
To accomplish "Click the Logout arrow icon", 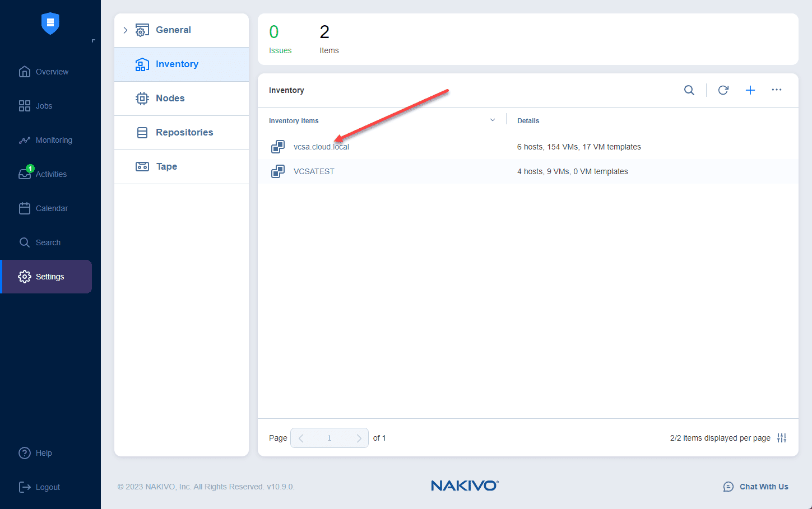I will pyautogui.click(x=25, y=487).
